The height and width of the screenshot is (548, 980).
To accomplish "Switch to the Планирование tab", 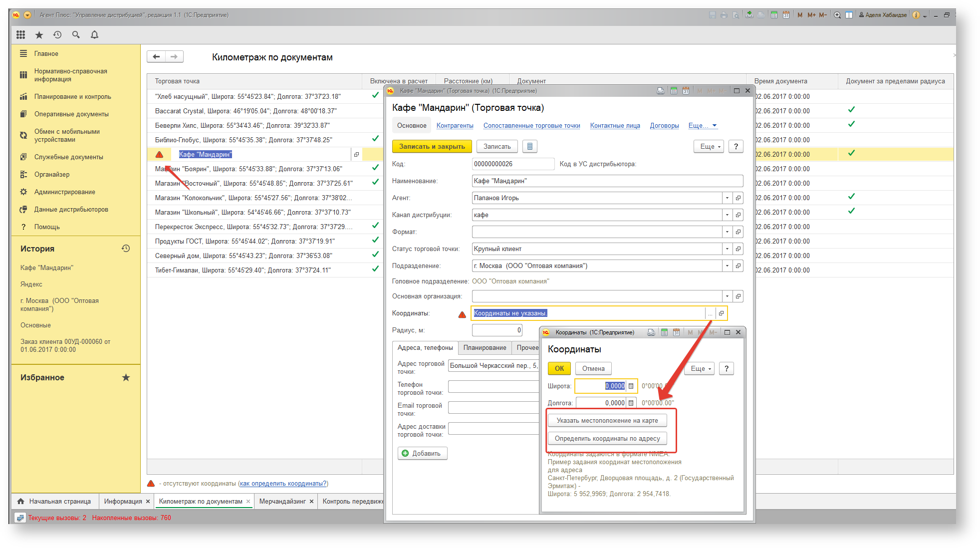I will click(x=485, y=348).
